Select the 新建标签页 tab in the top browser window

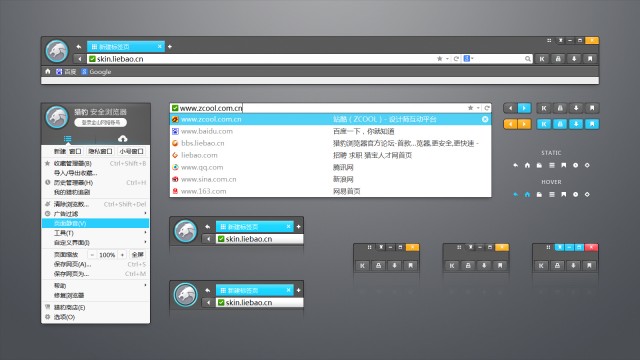(126, 47)
